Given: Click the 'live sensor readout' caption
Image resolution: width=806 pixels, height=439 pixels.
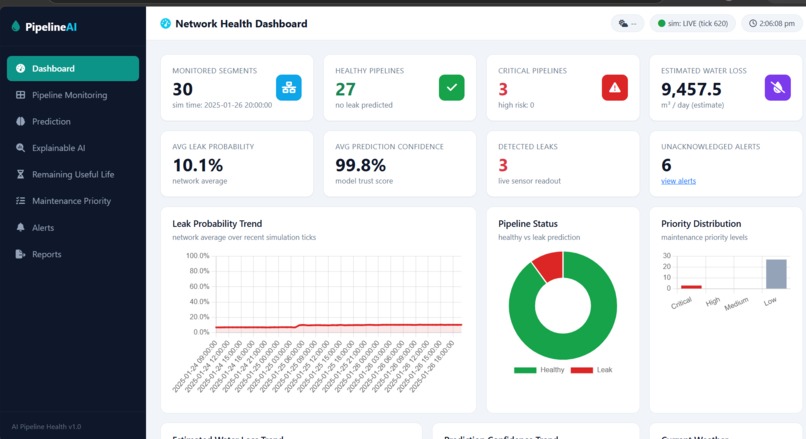Looking at the screenshot, I should pos(529,181).
